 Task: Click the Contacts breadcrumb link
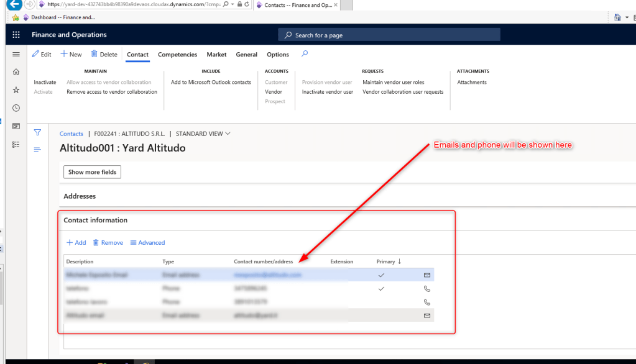(x=71, y=134)
